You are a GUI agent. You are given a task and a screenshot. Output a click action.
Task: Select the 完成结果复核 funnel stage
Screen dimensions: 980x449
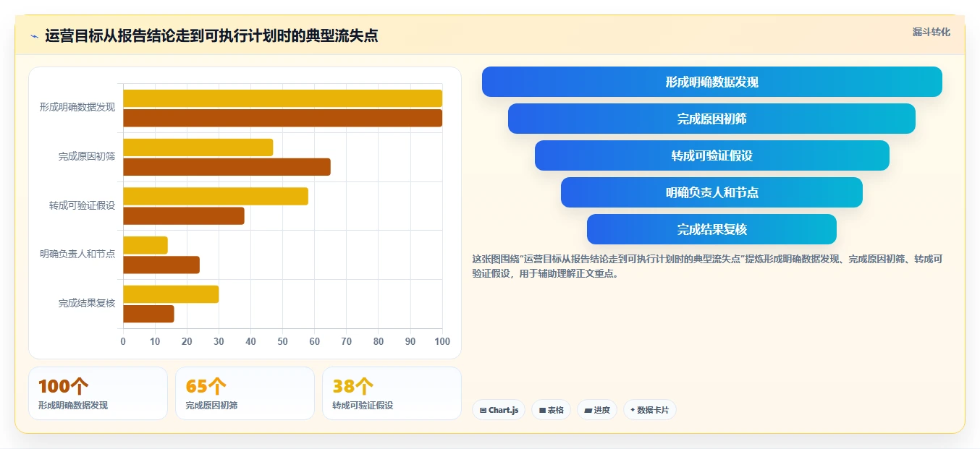point(712,229)
